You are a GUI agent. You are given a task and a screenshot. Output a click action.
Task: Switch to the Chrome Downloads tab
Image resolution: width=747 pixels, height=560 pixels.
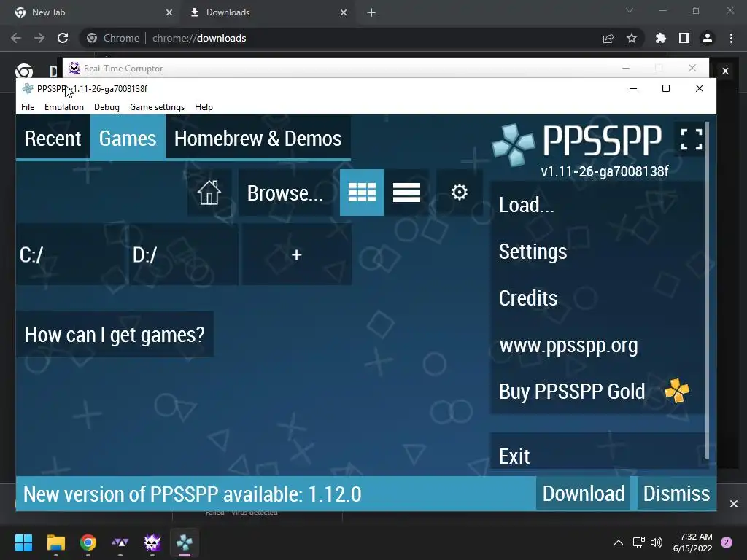tap(268, 12)
